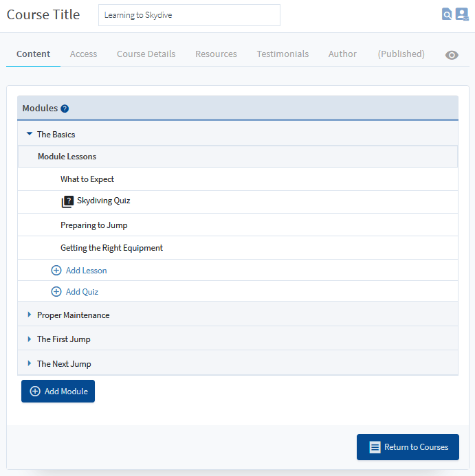This screenshot has height=476, width=475.
Task: Click the Add Quiz link
Action: (82, 292)
